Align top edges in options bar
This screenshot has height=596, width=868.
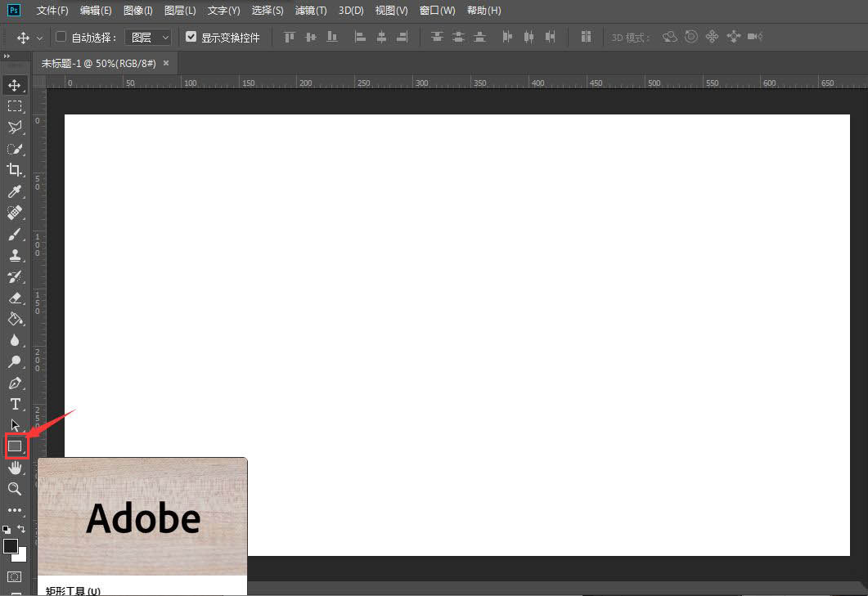tap(289, 37)
